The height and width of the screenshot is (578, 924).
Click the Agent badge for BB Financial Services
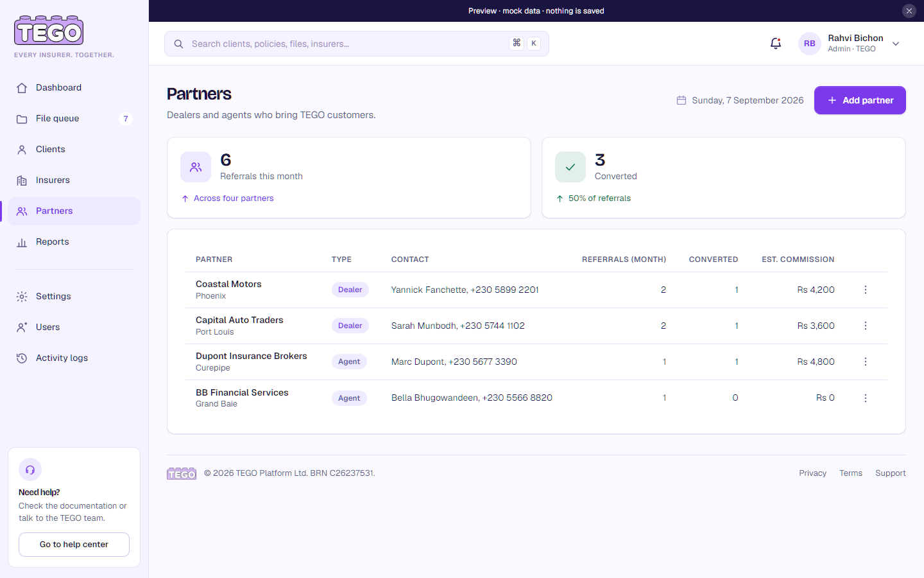(349, 398)
